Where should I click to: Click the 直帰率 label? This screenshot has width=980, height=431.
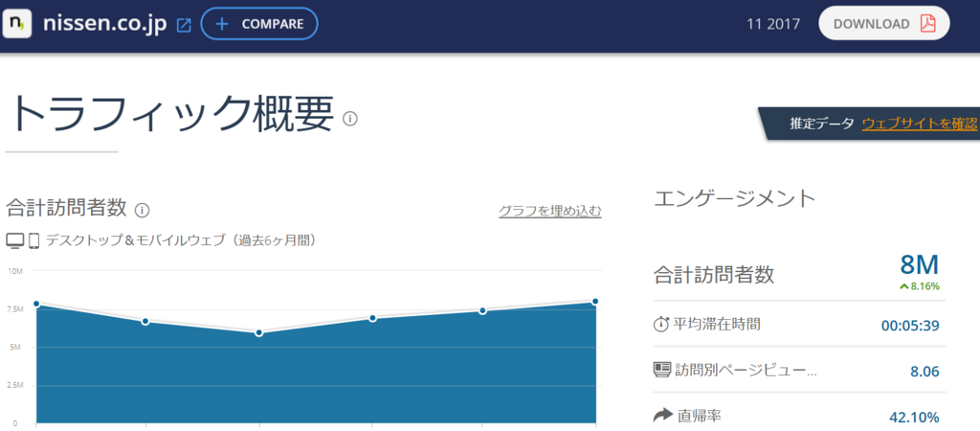pos(700,416)
